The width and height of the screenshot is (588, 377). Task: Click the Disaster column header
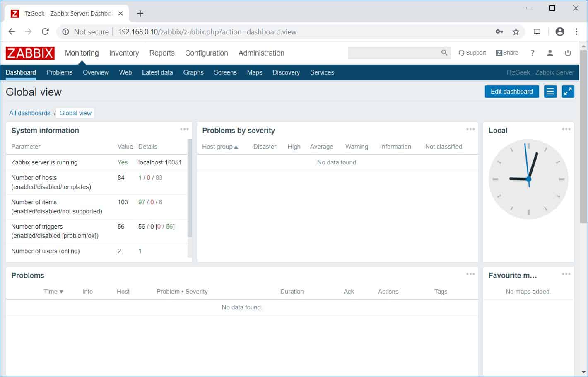tap(265, 147)
